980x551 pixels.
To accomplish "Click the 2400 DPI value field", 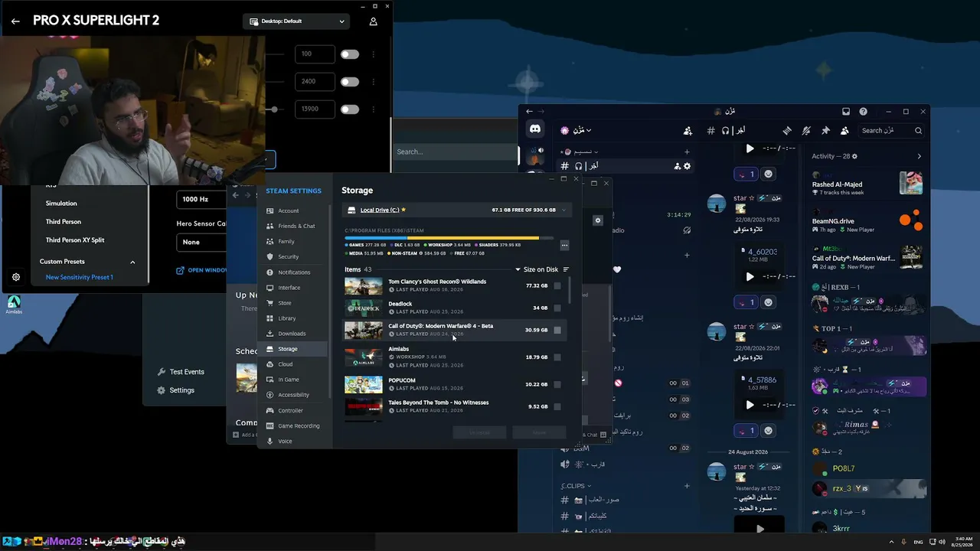I will pos(315,82).
